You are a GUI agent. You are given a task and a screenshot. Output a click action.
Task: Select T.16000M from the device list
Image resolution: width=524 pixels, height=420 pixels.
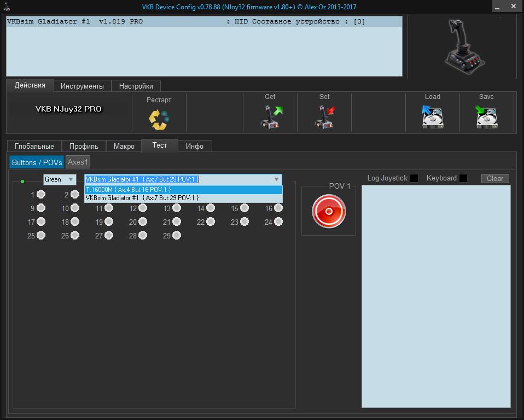tap(183, 190)
